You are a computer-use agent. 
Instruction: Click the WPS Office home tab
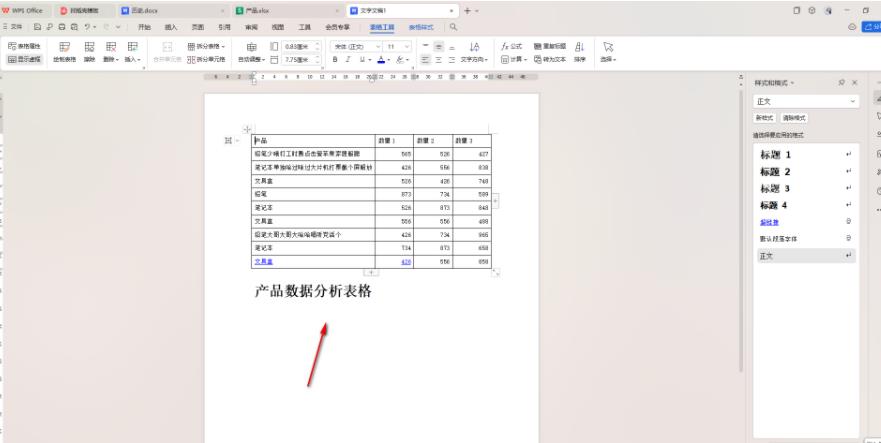(25, 11)
